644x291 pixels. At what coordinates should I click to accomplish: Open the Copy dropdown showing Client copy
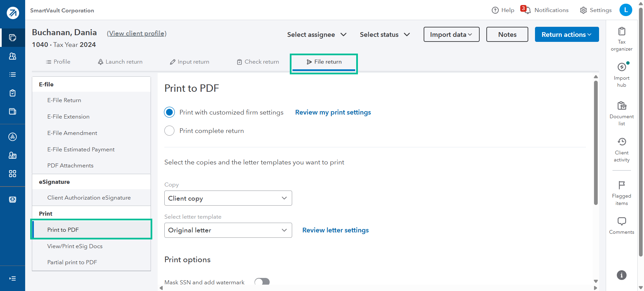[228, 198]
